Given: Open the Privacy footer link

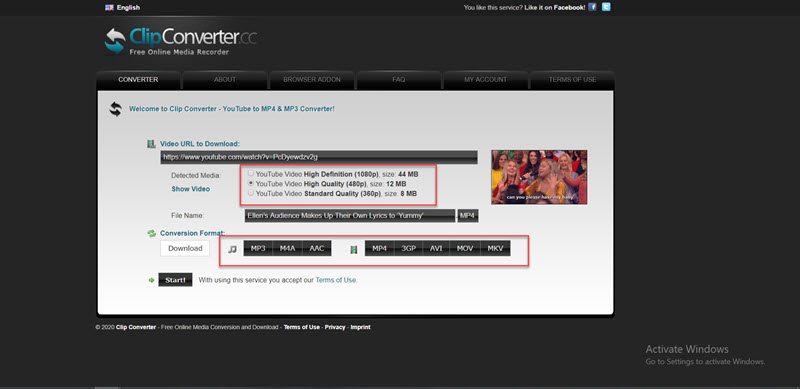Looking at the screenshot, I should pyautogui.click(x=335, y=327).
